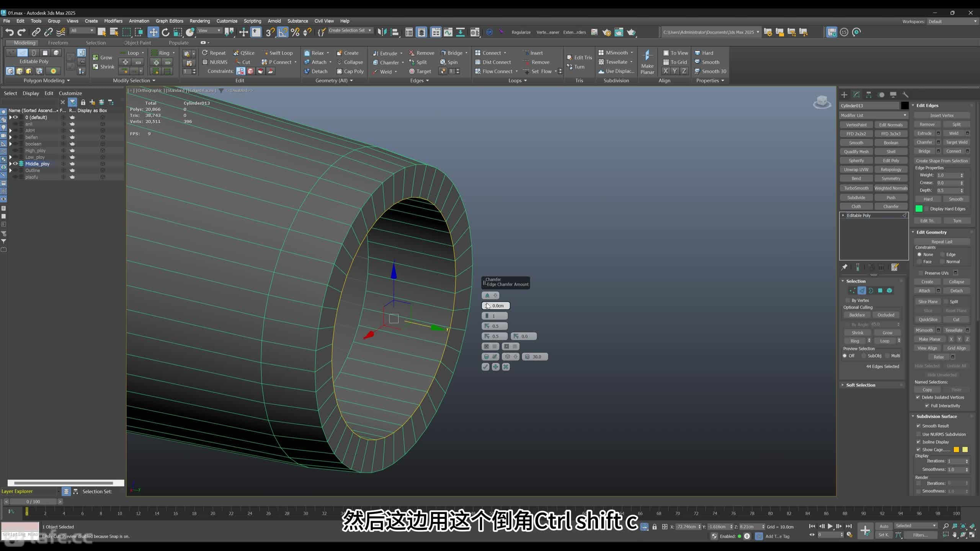Open the Workspaces Default dropdown
This screenshot has width=980, height=551.
pyautogui.click(x=952, y=21)
